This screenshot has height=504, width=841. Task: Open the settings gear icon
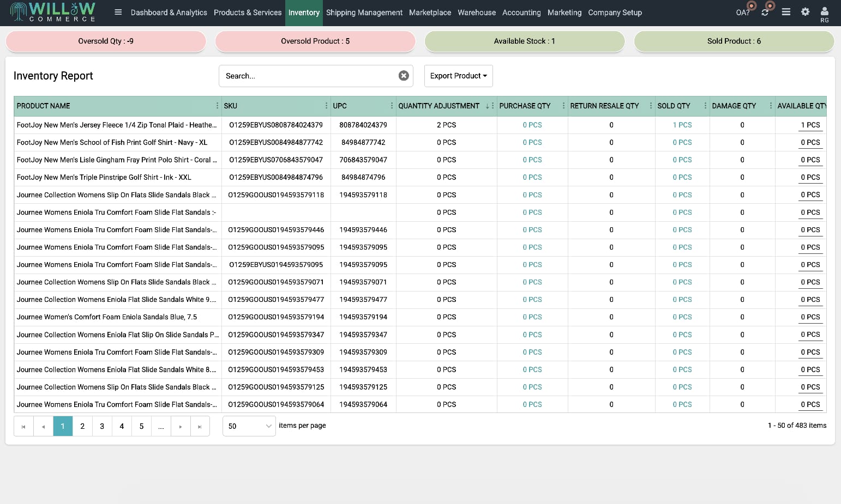[805, 11]
